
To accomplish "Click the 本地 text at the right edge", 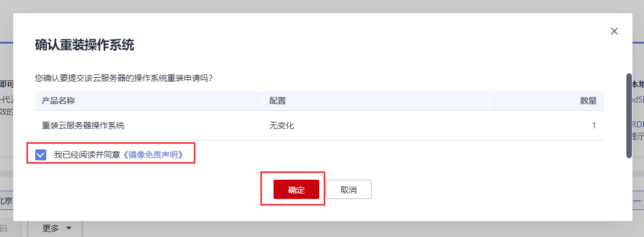I will [637, 84].
